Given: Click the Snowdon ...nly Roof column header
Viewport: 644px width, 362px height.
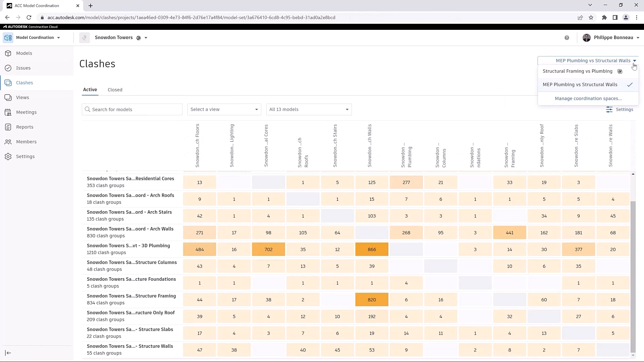Looking at the screenshot, I should (x=542, y=146).
